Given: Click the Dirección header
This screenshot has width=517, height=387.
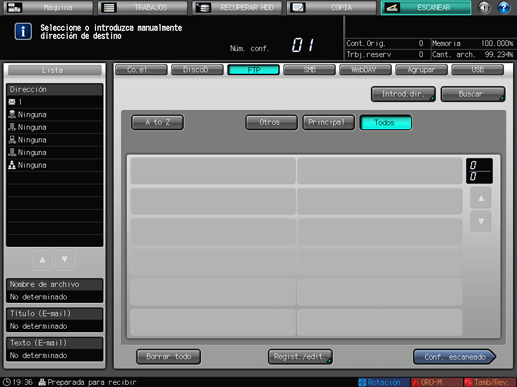Looking at the screenshot, I should point(55,89).
